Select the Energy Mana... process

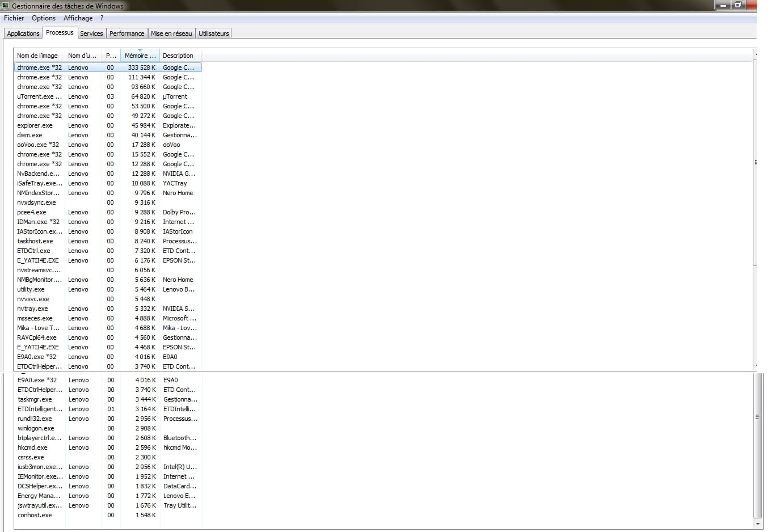point(108,496)
